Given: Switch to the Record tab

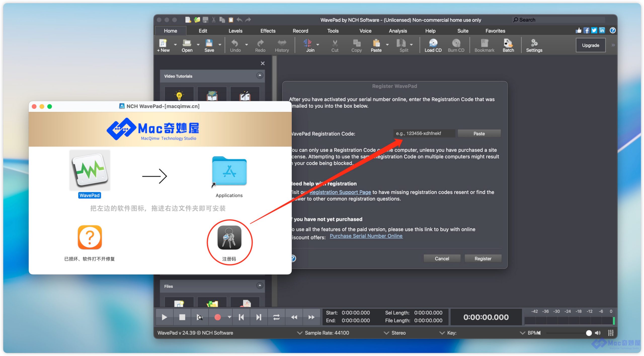Looking at the screenshot, I should [300, 31].
